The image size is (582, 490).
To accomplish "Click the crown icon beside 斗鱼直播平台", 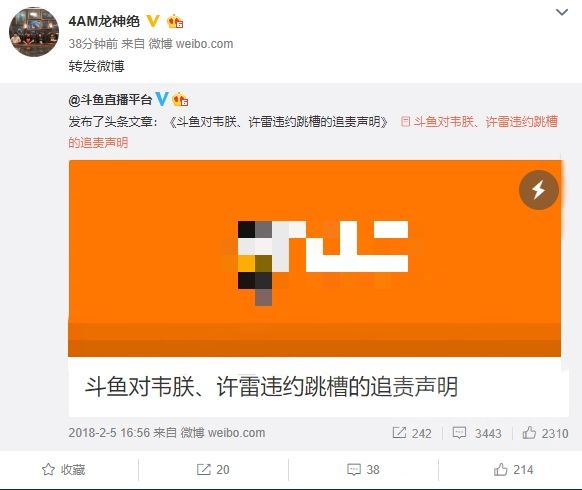I will pyautogui.click(x=180, y=99).
